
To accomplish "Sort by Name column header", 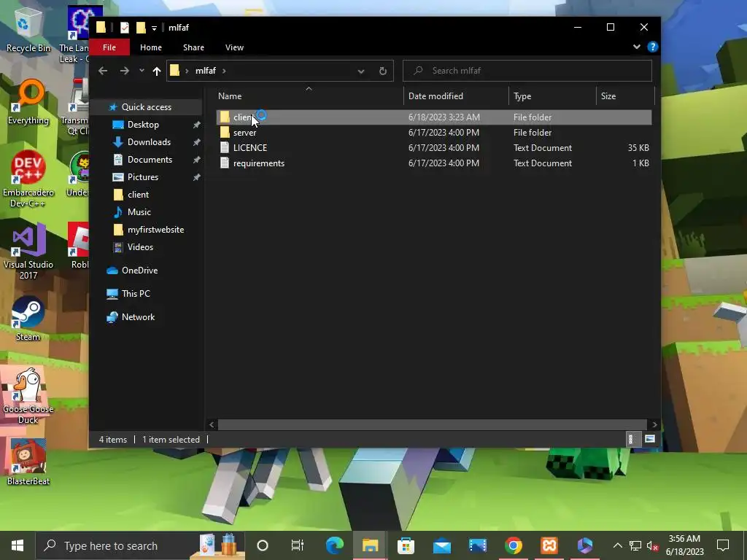I will click(x=309, y=96).
